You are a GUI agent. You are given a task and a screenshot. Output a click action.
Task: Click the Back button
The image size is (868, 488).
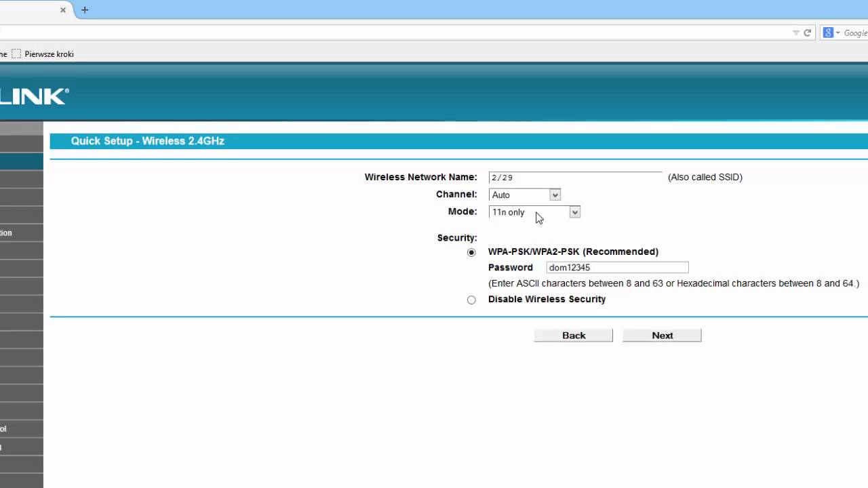pos(573,335)
